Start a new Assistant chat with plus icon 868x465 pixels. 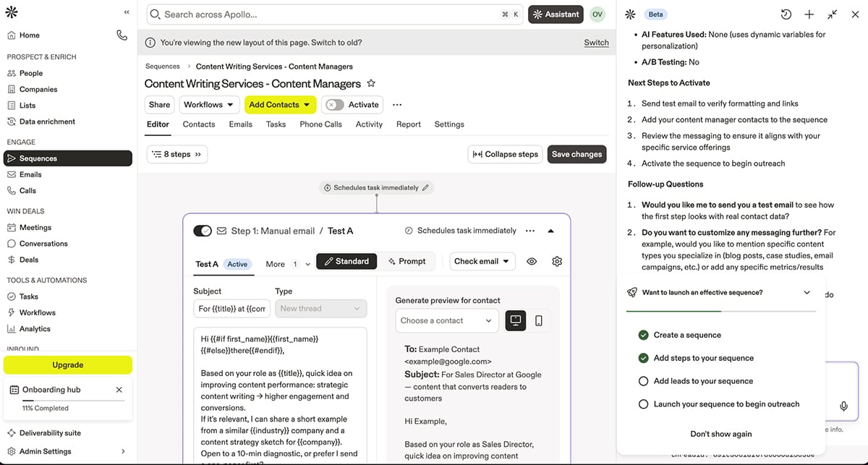(808, 14)
